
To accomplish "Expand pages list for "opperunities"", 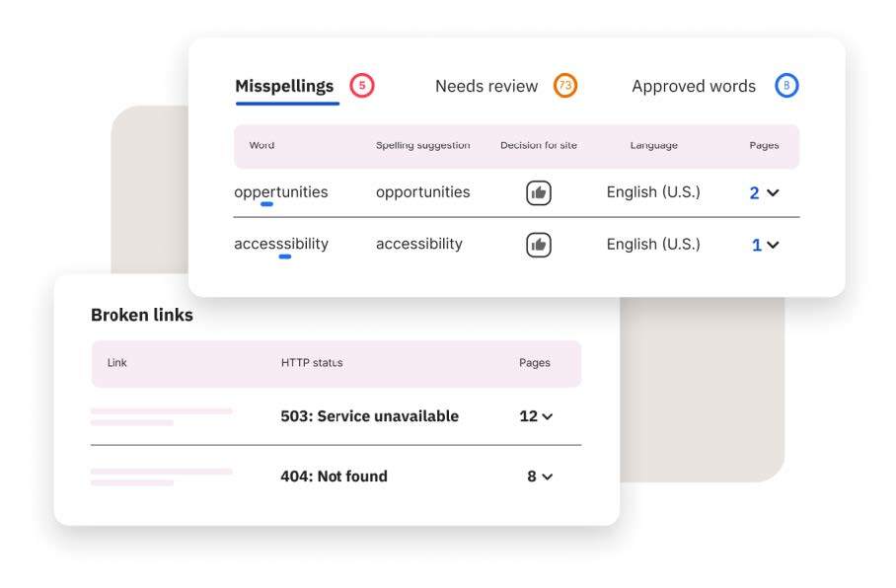I will pos(765,192).
